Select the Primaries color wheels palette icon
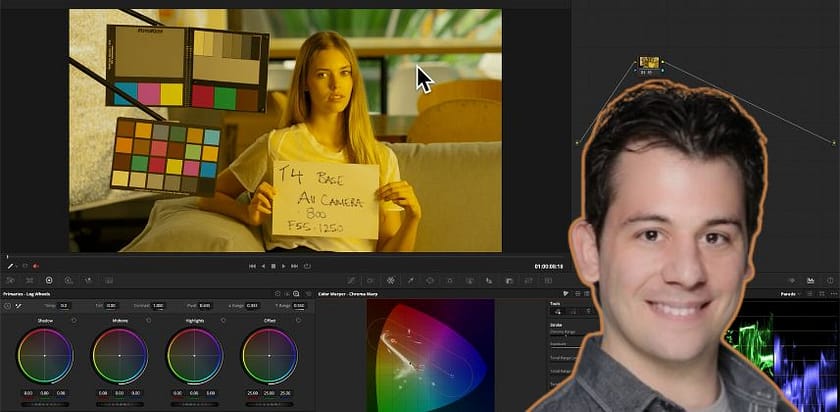Image resolution: width=840 pixels, height=412 pixels. click(49, 280)
